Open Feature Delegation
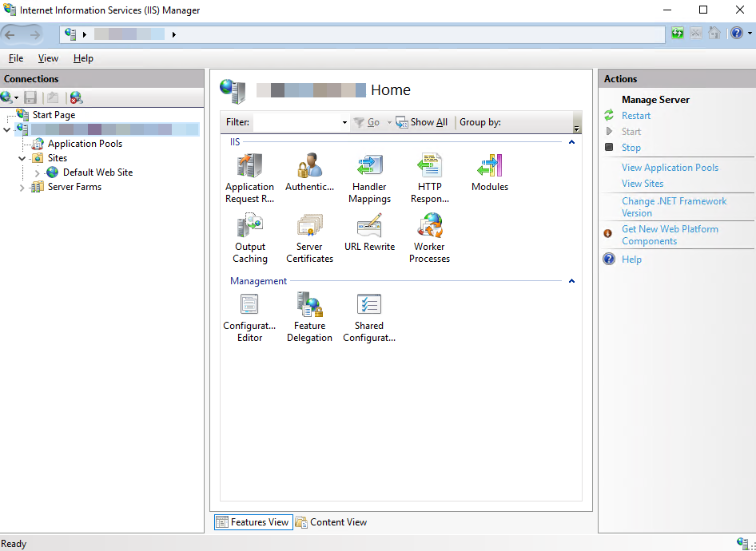 click(309, 316)
